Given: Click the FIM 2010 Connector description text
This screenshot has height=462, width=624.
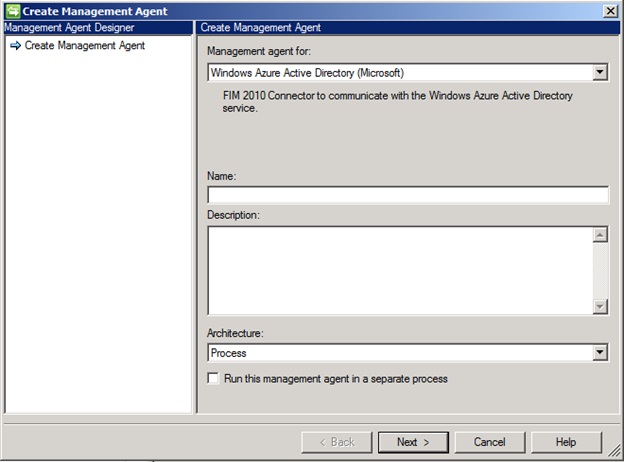Looking at the screenshot, I should (x=398, y=101).
